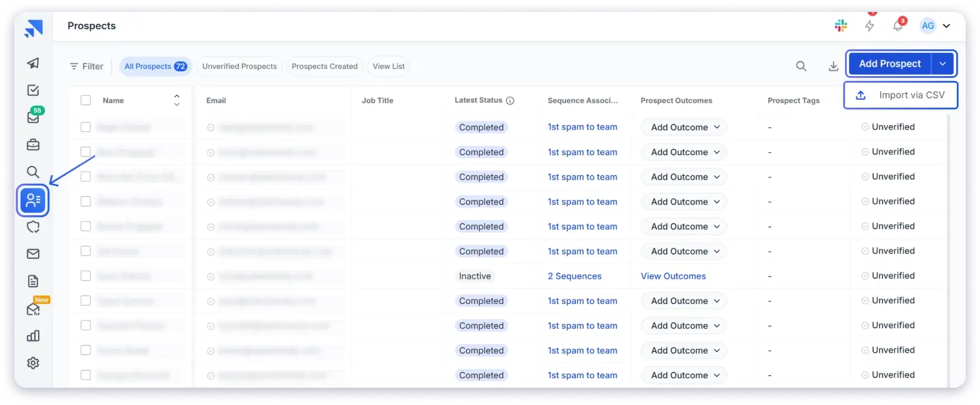Click the app logo at the top of the sidebar
This screenshot has height=405, width=980.
pyautogui.click(x=33, y=28)
